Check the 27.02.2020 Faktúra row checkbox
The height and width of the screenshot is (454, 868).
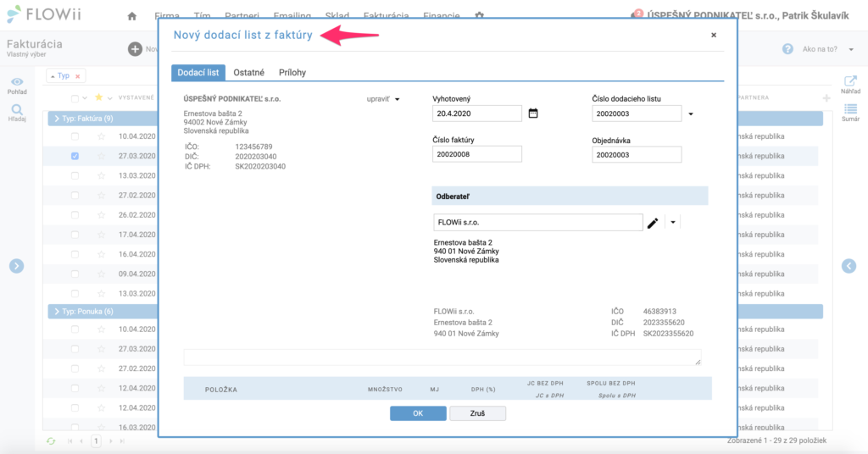(x=75, y=195)
